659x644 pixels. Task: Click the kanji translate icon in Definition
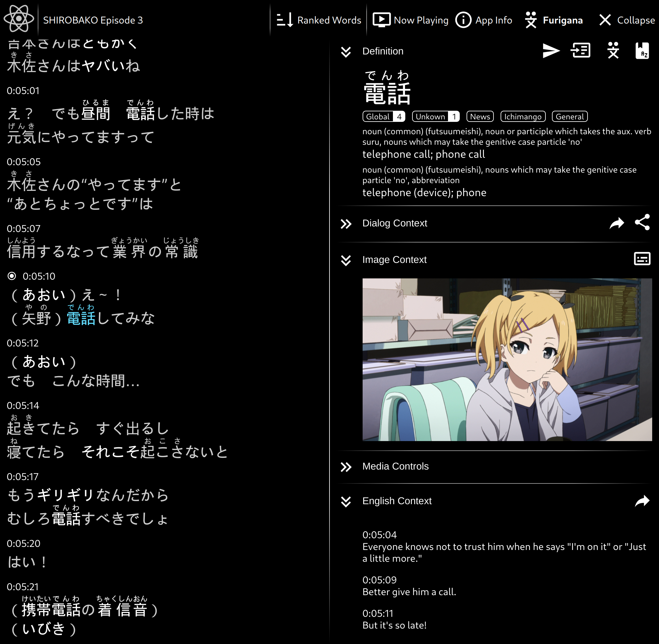[x=613, y=51]
